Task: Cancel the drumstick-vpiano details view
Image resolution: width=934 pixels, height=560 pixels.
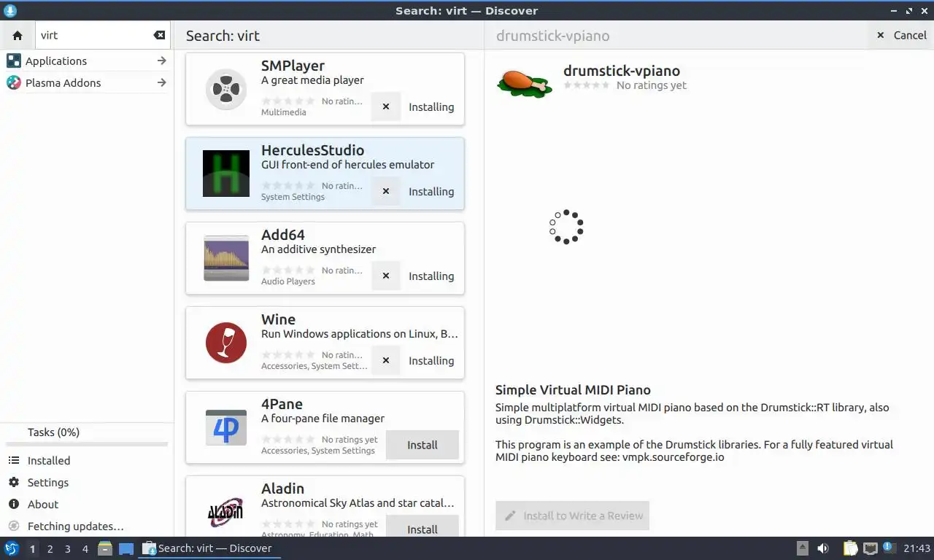Action: coord(901,35)
